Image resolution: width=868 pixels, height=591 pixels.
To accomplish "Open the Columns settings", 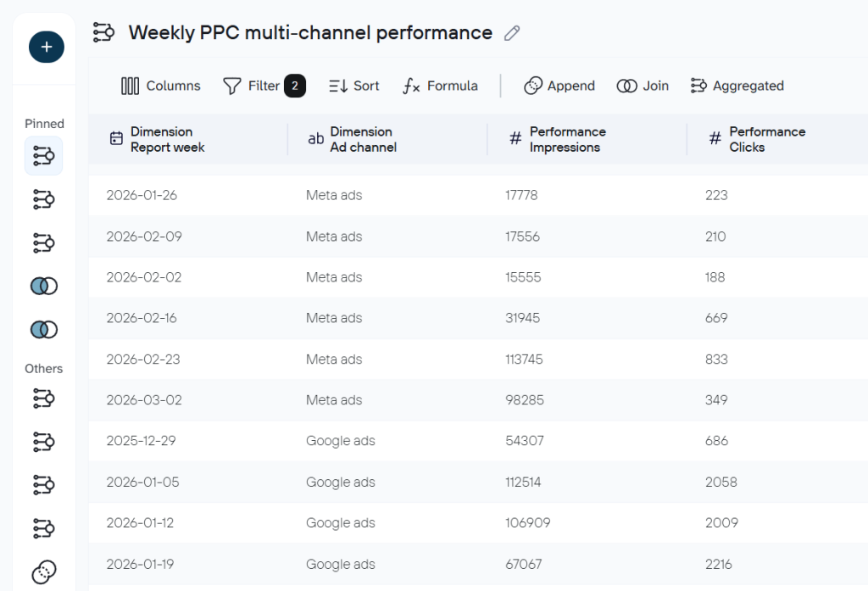I will tap(160, 86).
